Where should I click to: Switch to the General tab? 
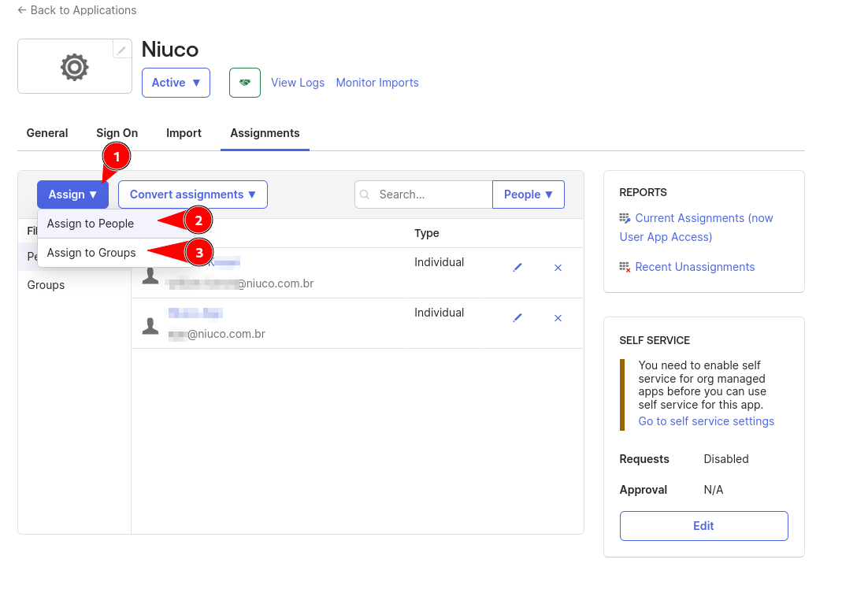click(47, 133)
